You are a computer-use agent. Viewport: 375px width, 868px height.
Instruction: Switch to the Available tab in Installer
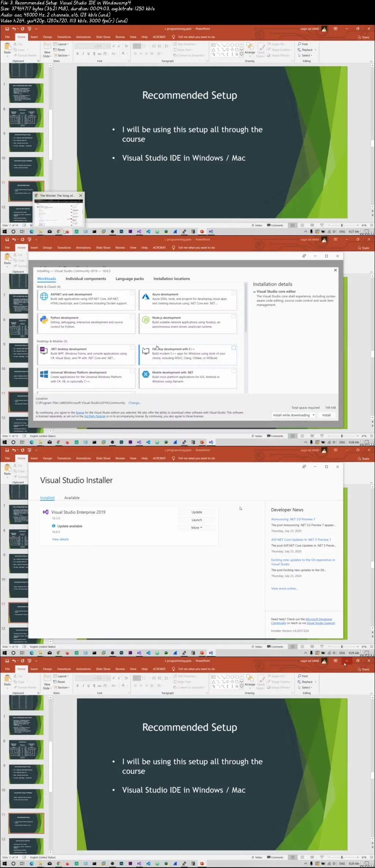(72, 498)
